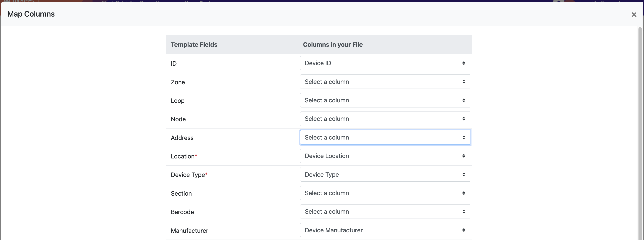
Task: Open the Section column dropdown
Action: [x=385, y=193]
